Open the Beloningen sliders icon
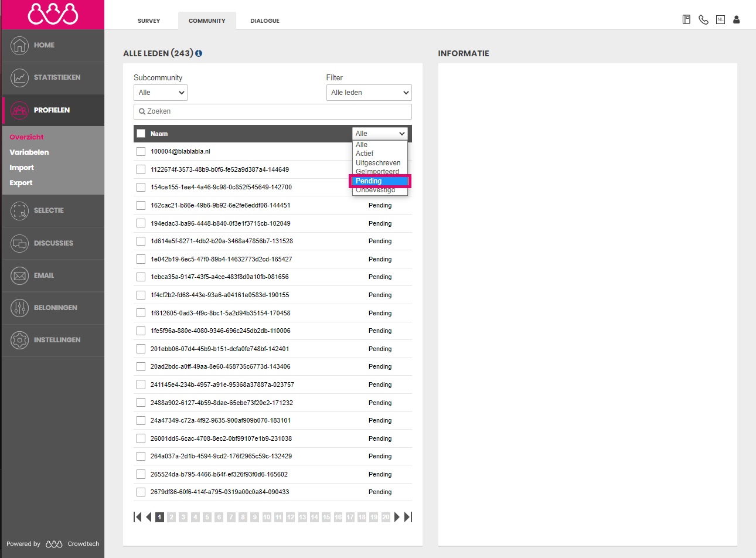The image size is (756, 558). point(20,308)
